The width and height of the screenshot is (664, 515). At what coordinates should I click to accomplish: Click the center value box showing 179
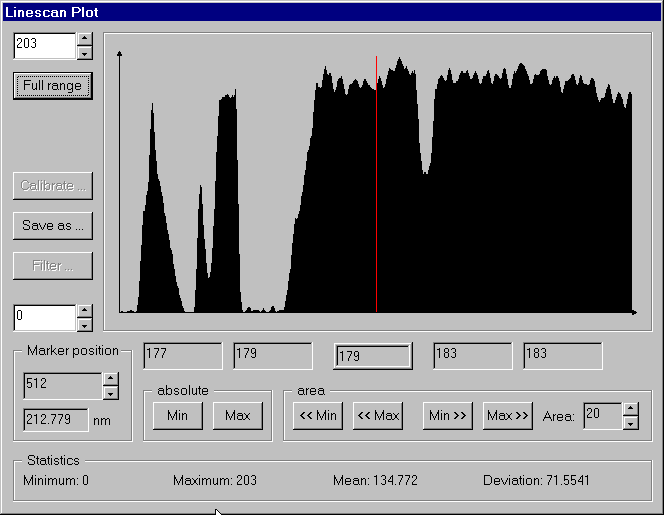tap(372, 356)
